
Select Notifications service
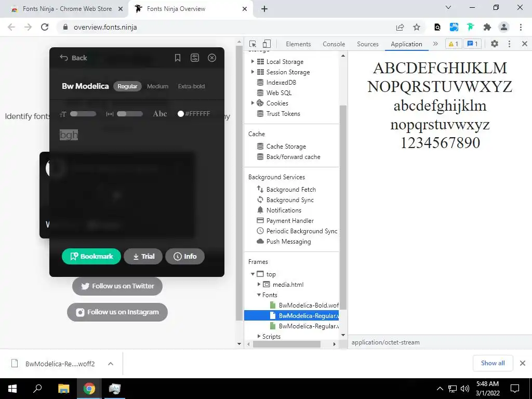[284, 210]
